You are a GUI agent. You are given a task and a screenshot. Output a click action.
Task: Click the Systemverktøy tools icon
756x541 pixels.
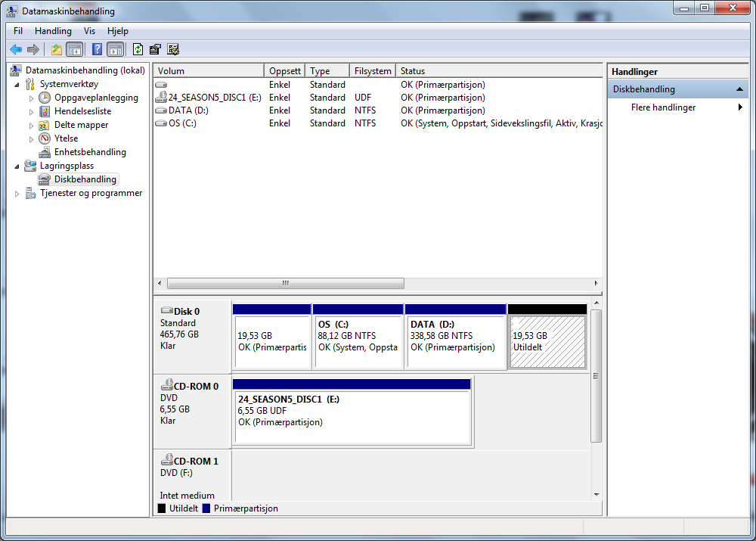(x=30, y=84)
